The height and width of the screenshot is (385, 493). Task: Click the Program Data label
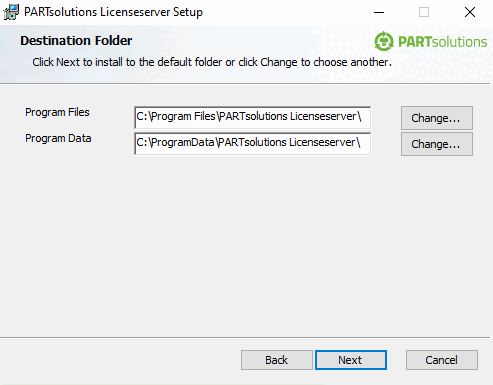[58, 138]
